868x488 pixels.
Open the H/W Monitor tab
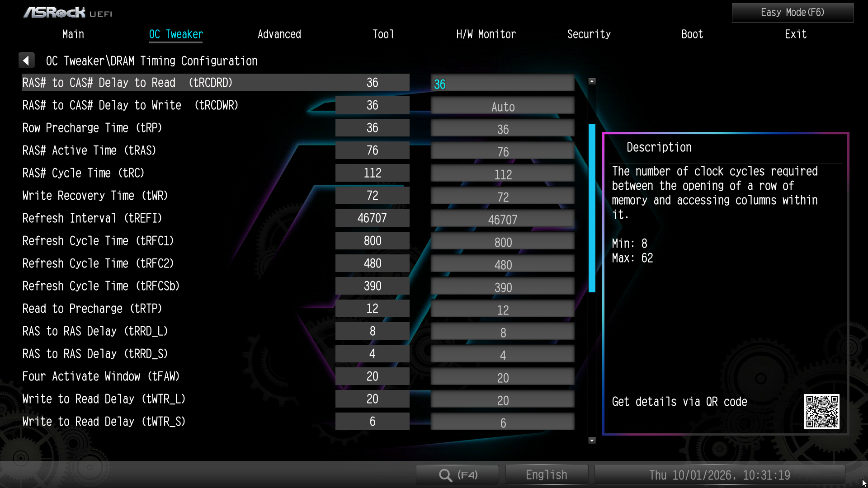point(486,34)
